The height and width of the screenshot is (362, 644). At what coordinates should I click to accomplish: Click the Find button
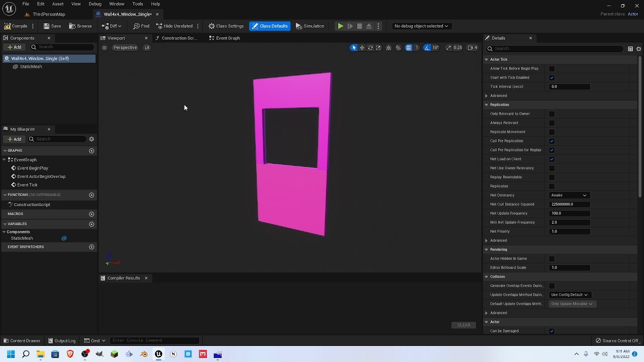point(141,26)
